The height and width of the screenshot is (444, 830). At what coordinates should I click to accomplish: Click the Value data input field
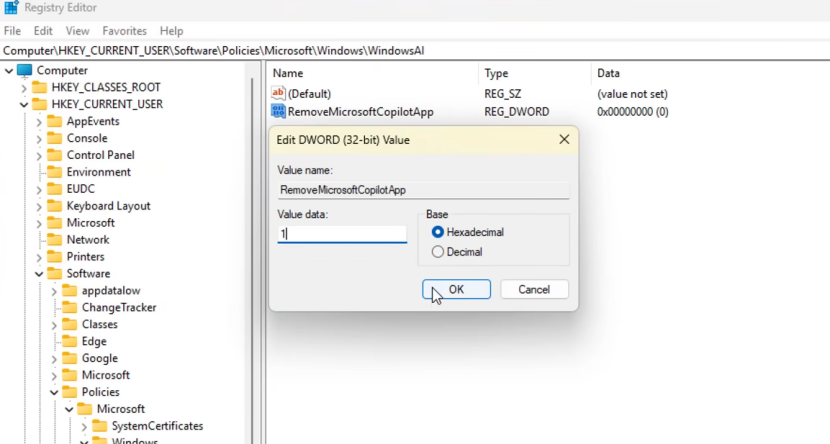[342, 234]
